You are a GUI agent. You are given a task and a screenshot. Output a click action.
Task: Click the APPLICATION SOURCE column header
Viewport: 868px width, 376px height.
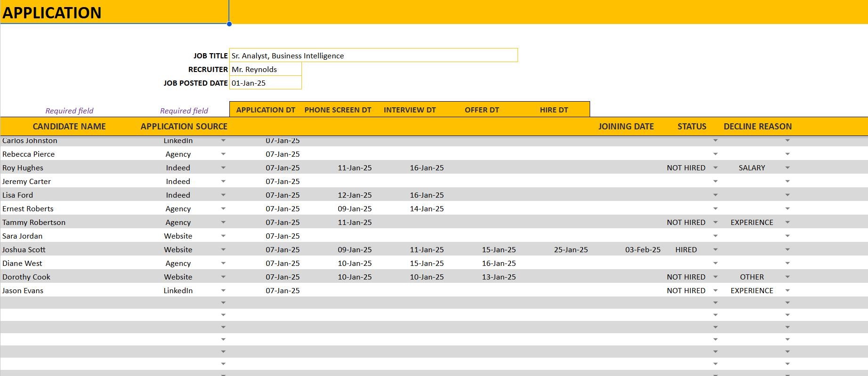[184, 126]
